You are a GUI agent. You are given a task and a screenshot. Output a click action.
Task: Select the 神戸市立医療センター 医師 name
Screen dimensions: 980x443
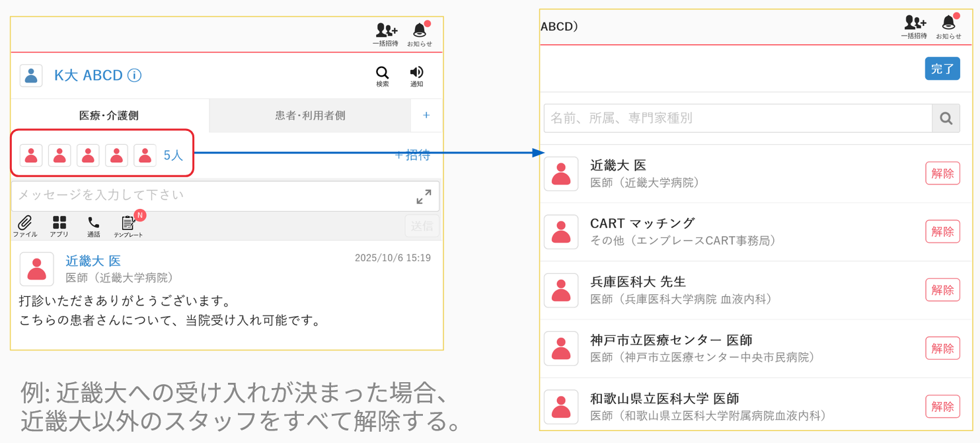[x=671, y=340]
